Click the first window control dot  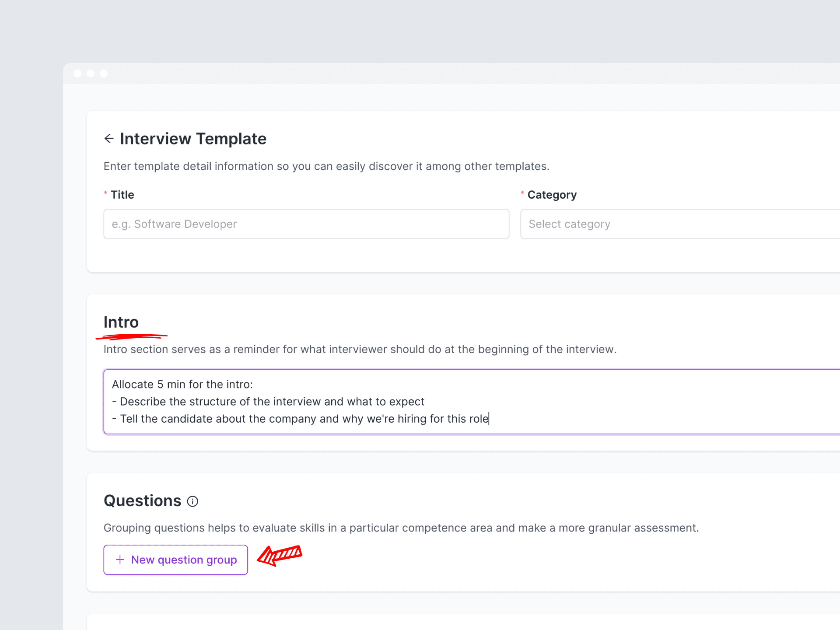[77, 73]
